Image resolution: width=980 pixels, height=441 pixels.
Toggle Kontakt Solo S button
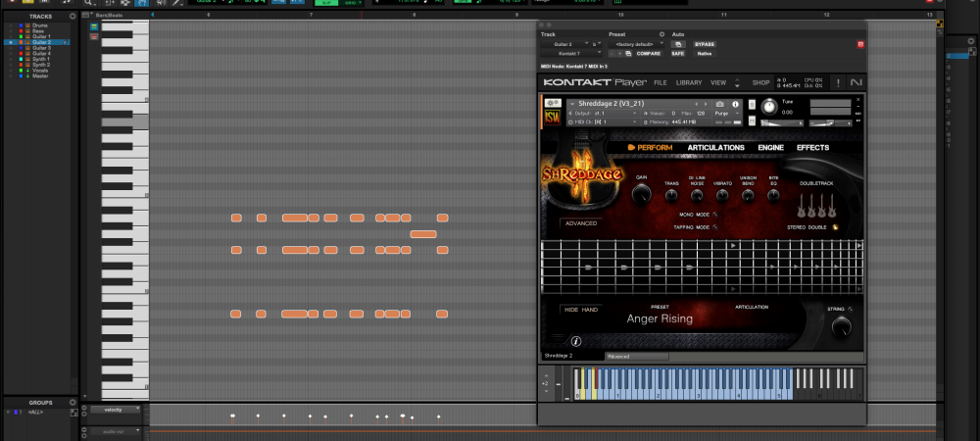(x=752, y=104)
